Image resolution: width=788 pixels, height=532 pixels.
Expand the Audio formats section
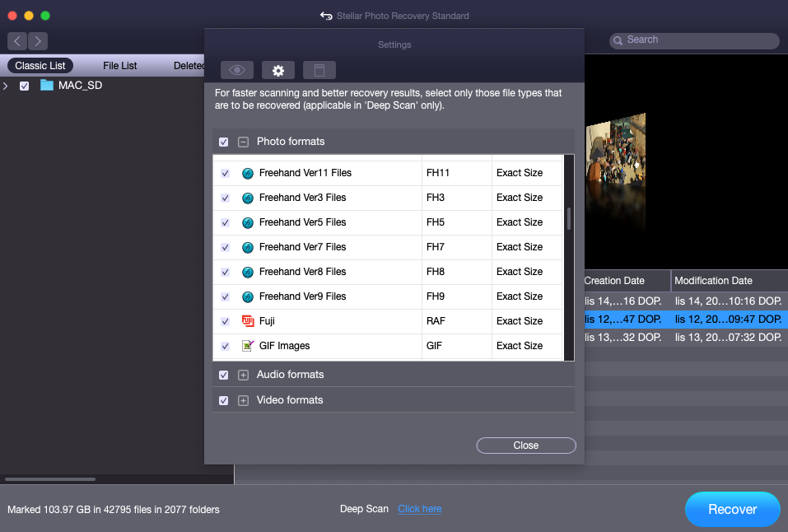243,376
